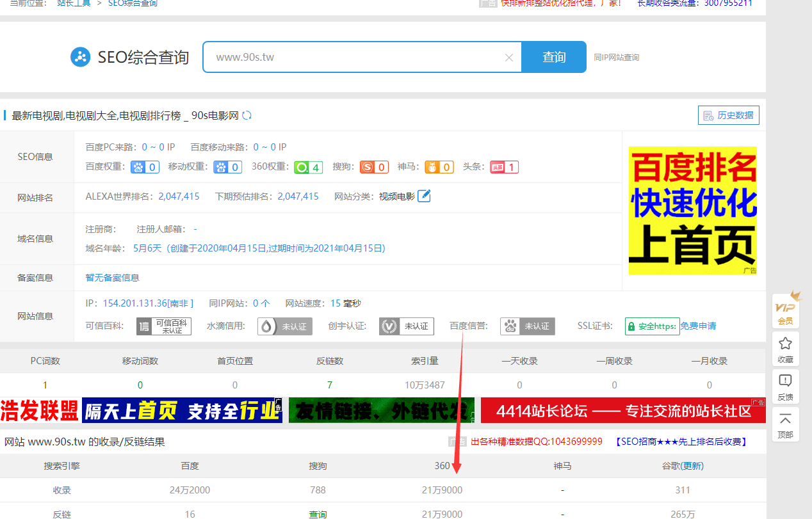The height and width of the screenshot is (519, 812).
Task: Click the 谷歌 收录 value 311
Action: tap(683, 490)
